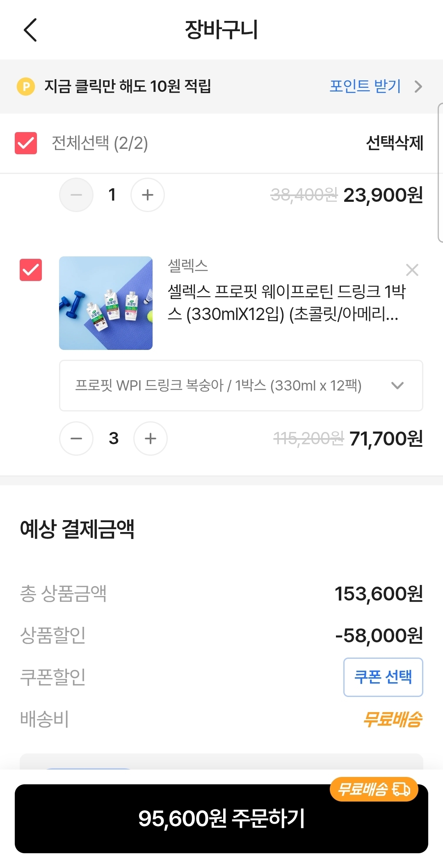Tap the 셀렉스 brand name label
443x868 pixels.
[x=188, y=266]
